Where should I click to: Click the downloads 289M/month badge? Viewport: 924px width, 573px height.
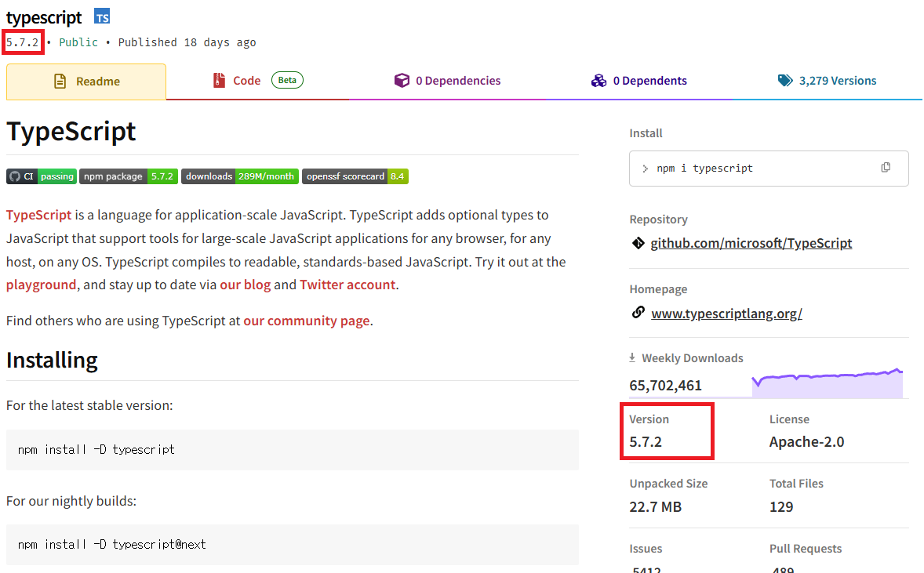(x=240, y=176)
